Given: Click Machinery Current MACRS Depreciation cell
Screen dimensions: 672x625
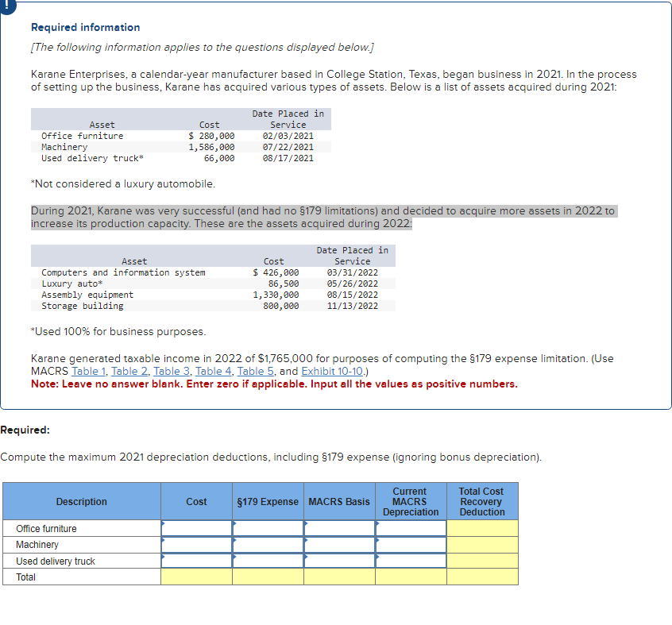Looking at the screenshot, I should [411, 545].
